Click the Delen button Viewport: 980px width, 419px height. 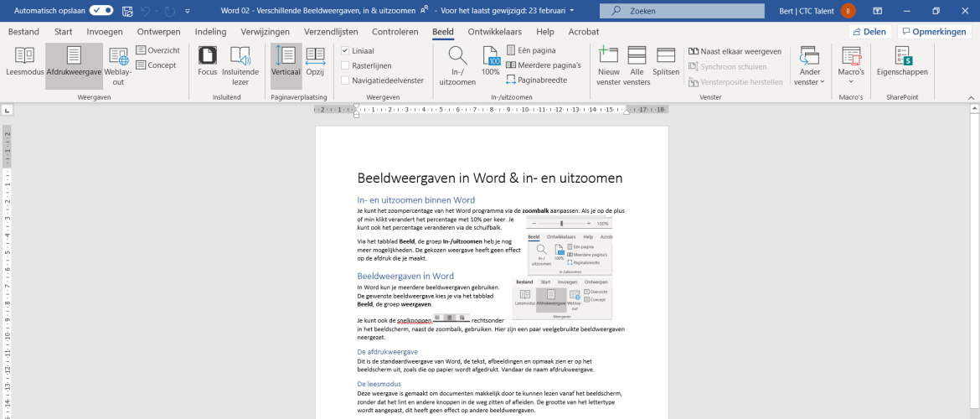click(x=870, y=31)
